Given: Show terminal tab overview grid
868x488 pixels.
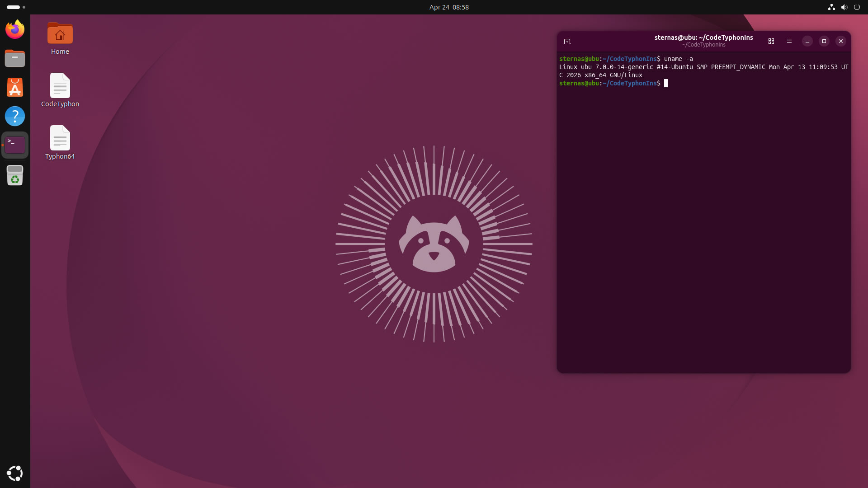Looking at the screenshot, I should coord(771,41).
